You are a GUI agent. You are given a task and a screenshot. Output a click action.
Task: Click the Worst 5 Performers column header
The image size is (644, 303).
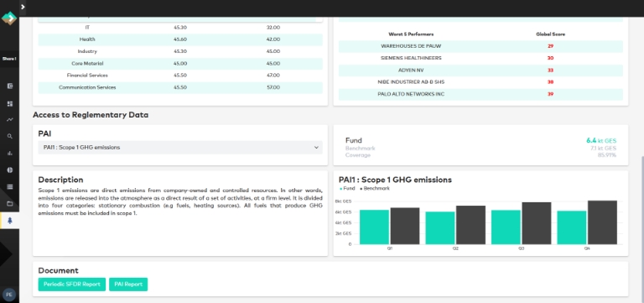click(411, 34)
